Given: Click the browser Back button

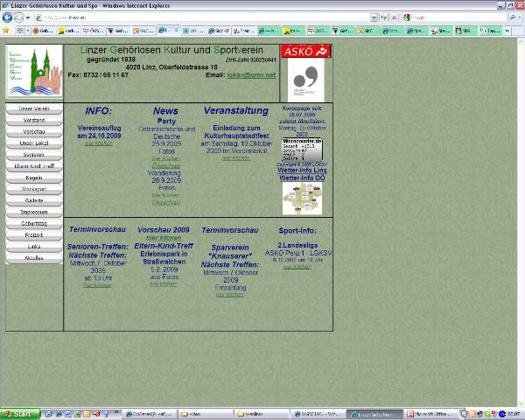Looking at the screenshot, I should coord(7,17).
